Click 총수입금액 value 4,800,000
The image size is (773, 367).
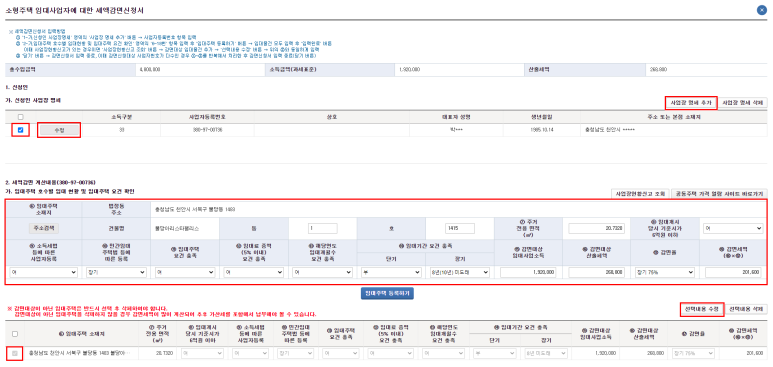(151, 70)
